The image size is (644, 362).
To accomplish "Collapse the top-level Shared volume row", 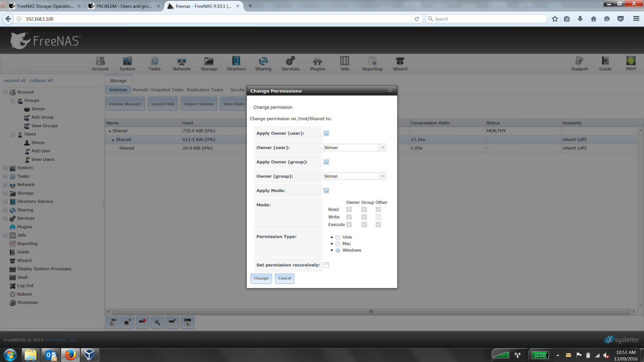I will pyautogui.click(x=109, y=131).
